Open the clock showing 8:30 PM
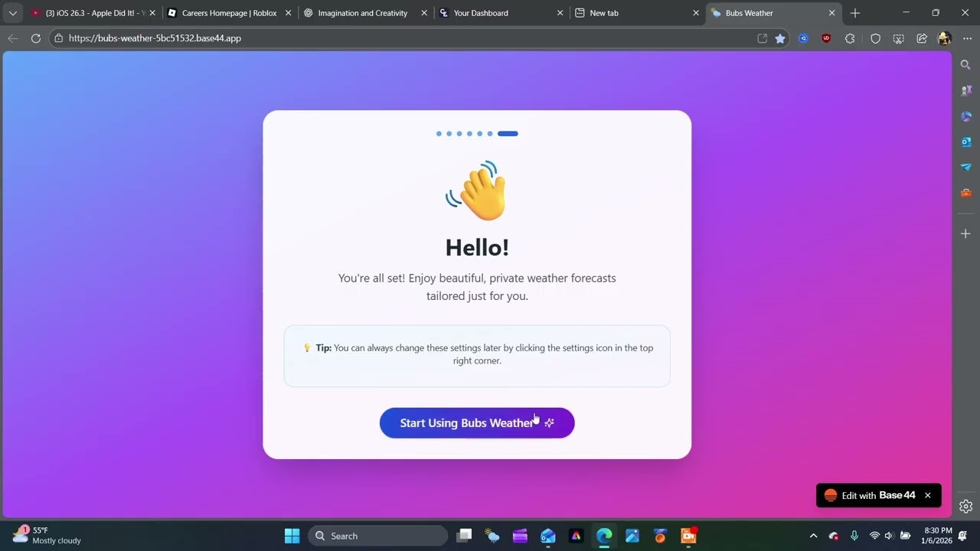The image size is (980, 551). (x=938, y=535)
